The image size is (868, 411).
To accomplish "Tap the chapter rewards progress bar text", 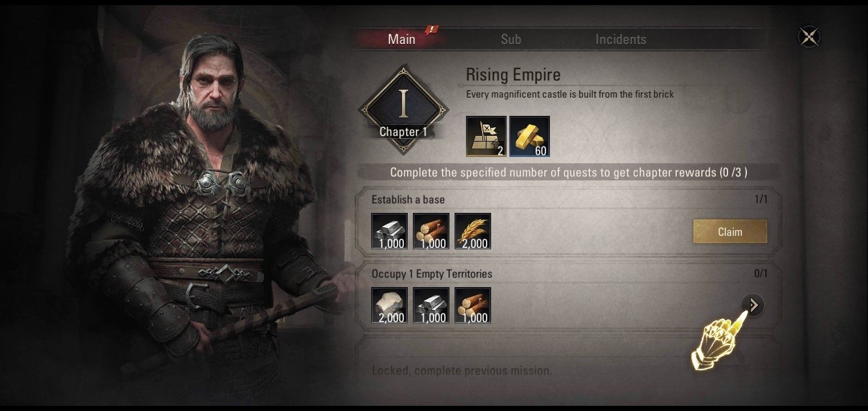I will point(568,172).
